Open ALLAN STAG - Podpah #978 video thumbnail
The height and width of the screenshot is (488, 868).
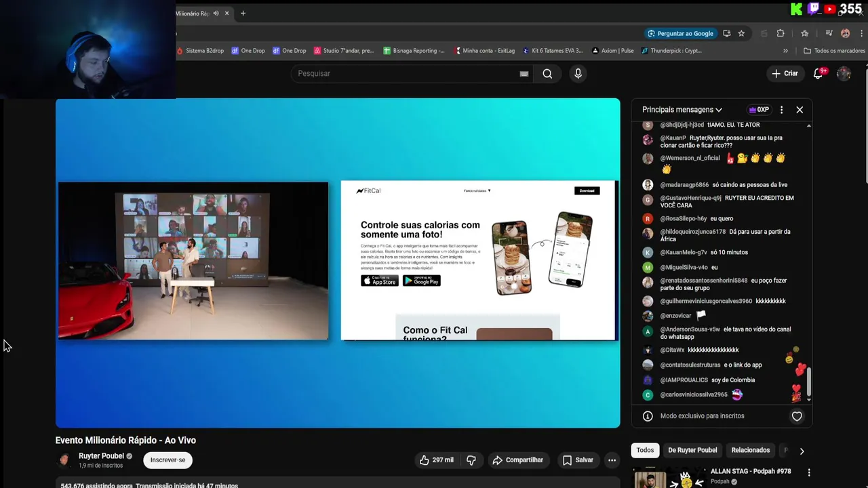tap(669, 478)
